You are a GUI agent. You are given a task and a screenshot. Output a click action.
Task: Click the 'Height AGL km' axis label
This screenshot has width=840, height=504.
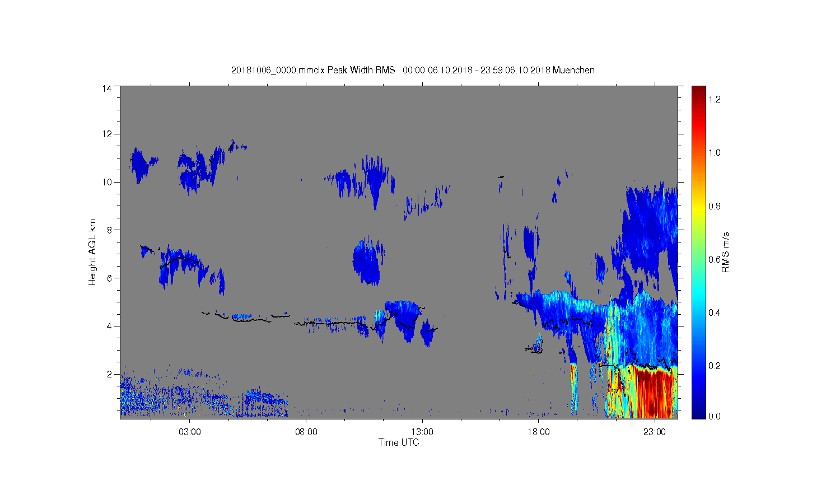[x=92, y=252]
